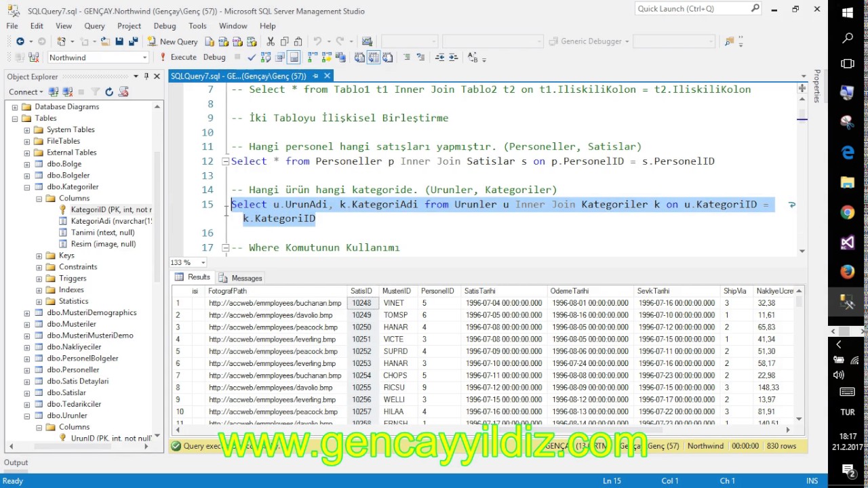868x488 pixels.
Task: Click Disconnect icon in Object Explorer
Action: [67, 91]
